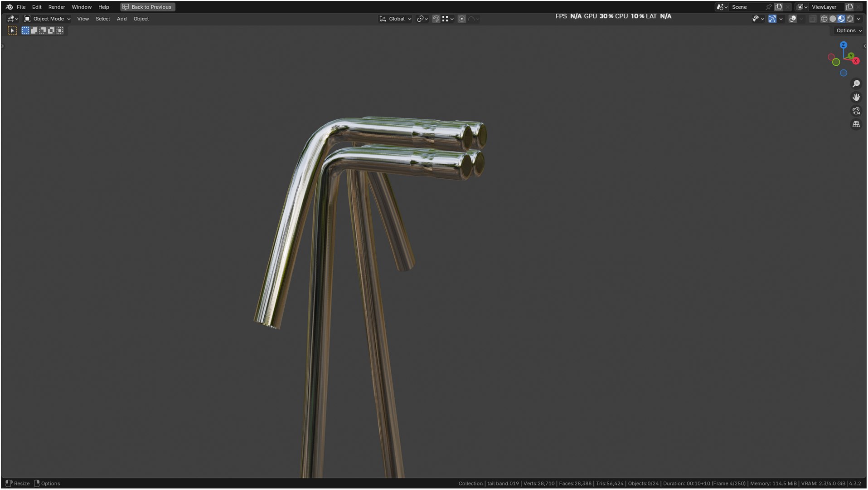This screenshot has width=868, height=490.
Task: Click the green Y axis gizmo
Action: [x=851, y=56]
